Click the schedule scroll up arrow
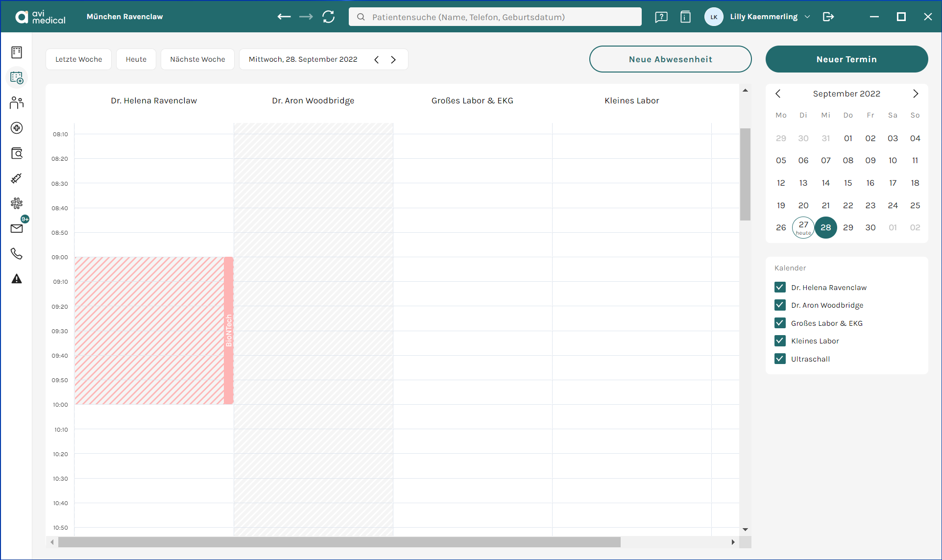The image size is (942, 560). [x=745, y=90]
